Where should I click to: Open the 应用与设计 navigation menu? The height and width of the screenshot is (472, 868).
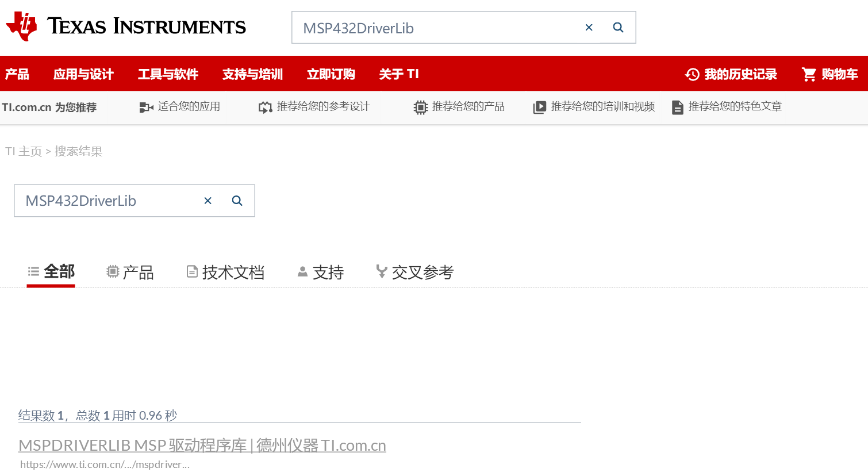(83, 74)
